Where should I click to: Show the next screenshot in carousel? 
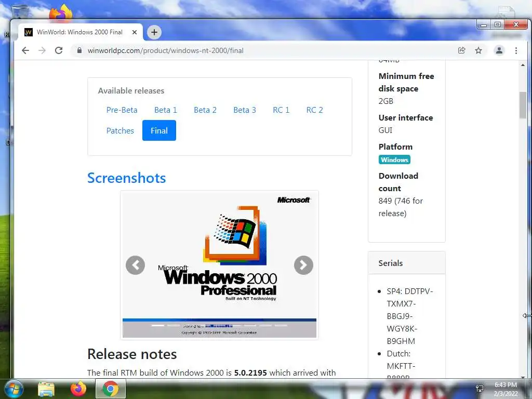(303, 265)
